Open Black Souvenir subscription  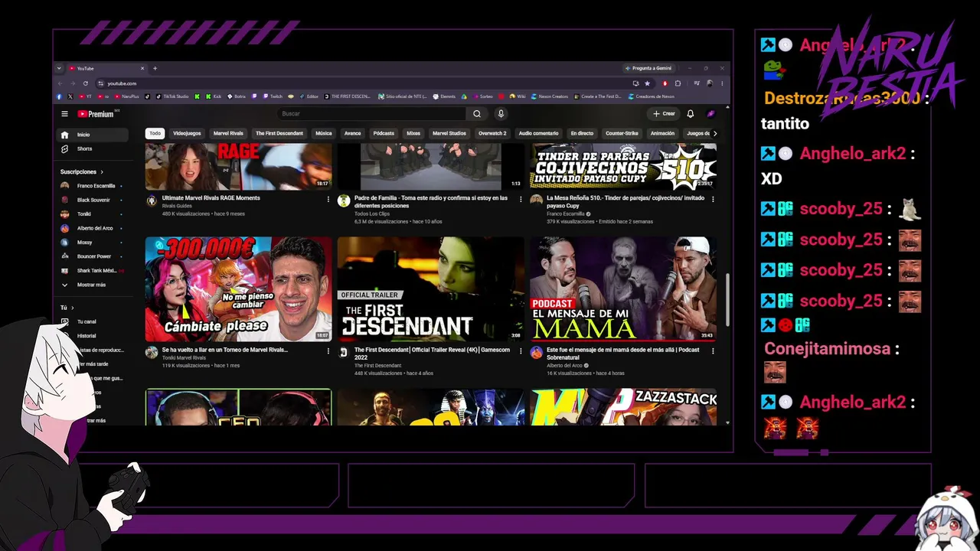pos(93,200)
